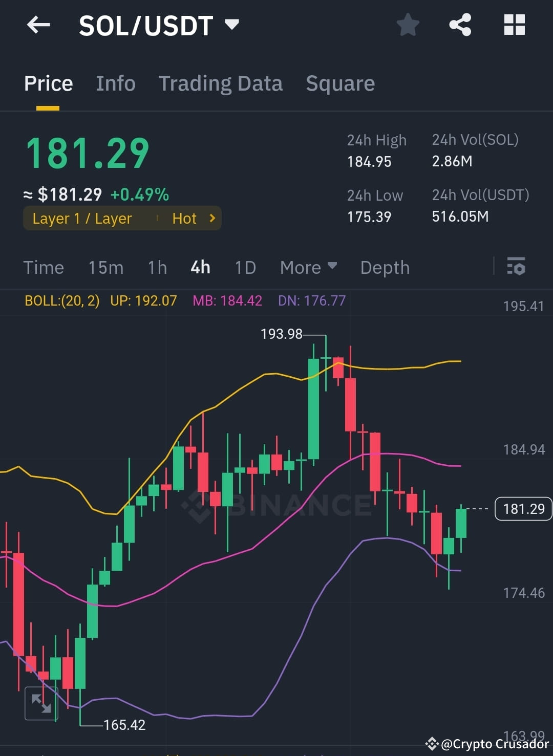The image size is (553, 756).
Task: Switch to the Trading Data tab
Action: [x=221, y=83]
